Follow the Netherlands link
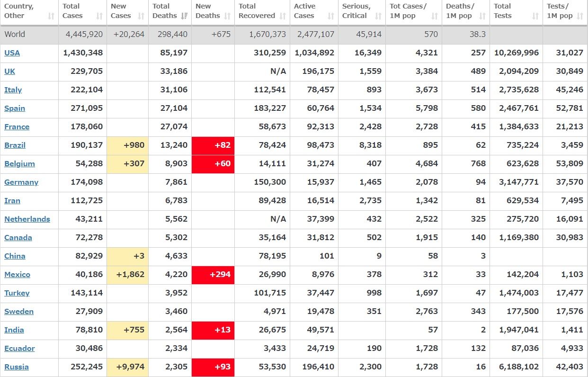The height and width of the screenshot is (377, 588). click(27, 219)
